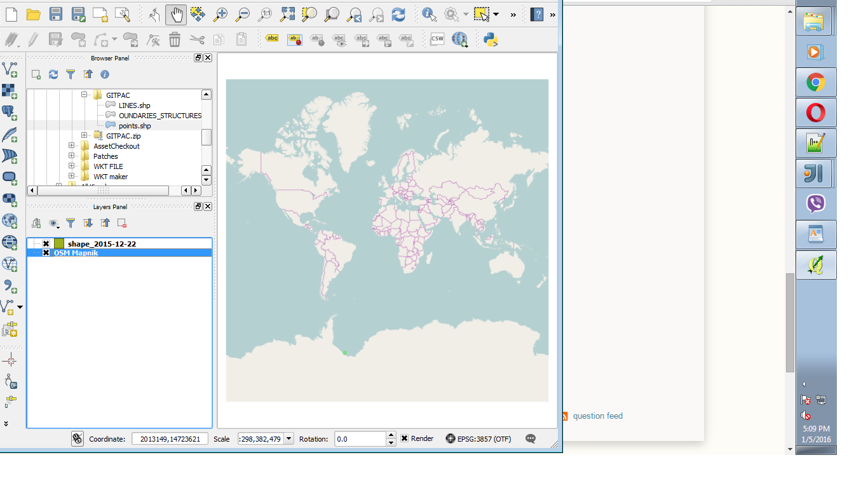Increase the rotation with the up stepper

tap(391, 435)
